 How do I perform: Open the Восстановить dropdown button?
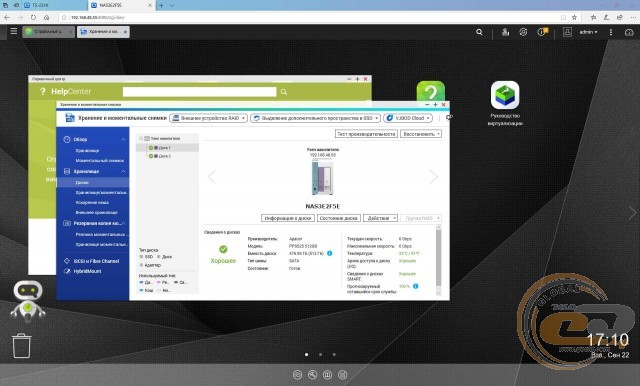click(x=421, y=134)
